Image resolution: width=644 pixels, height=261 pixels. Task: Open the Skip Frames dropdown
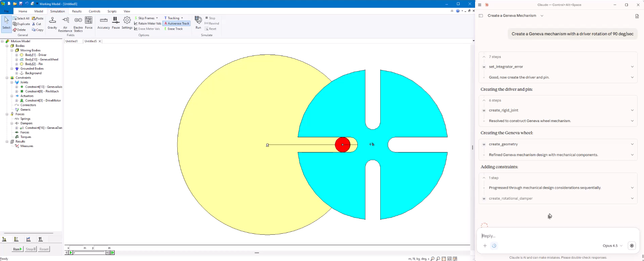pos(146,18)
